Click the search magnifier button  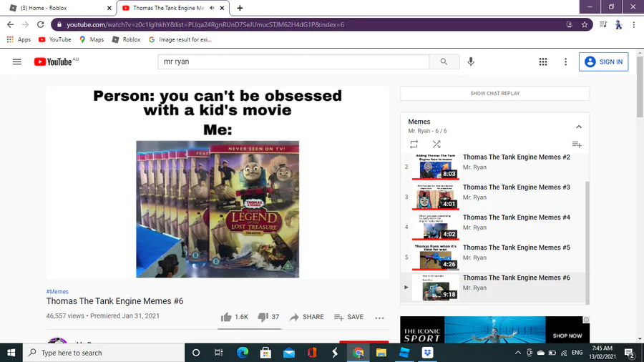pyautogui.click(x=444, y=62)
